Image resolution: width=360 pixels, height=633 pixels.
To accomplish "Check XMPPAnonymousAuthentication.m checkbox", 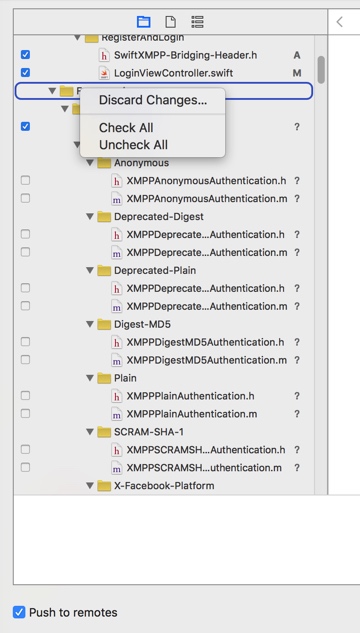I will (x=25, y=198).
